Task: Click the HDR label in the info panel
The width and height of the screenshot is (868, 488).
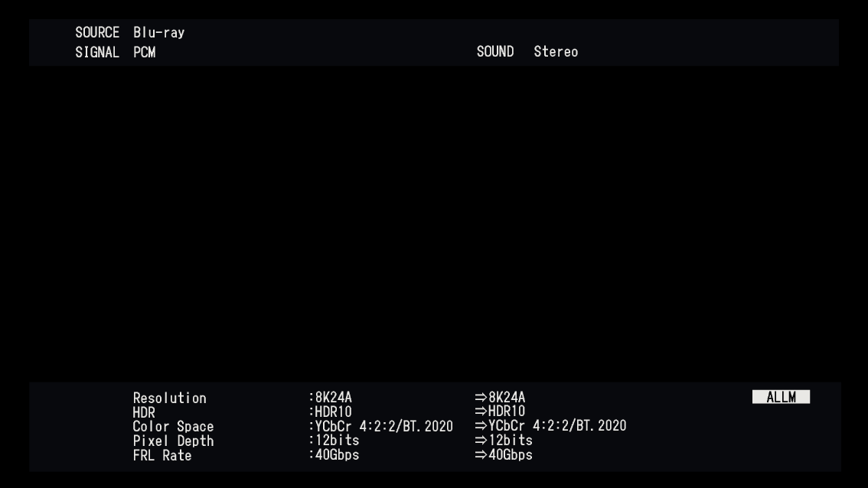Action: coord(145,411)
